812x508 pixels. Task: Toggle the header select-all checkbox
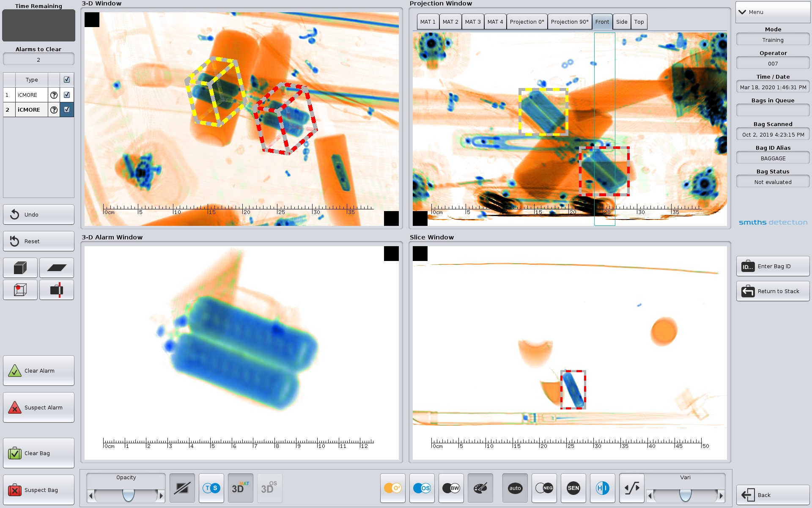(x=67, y=80)
